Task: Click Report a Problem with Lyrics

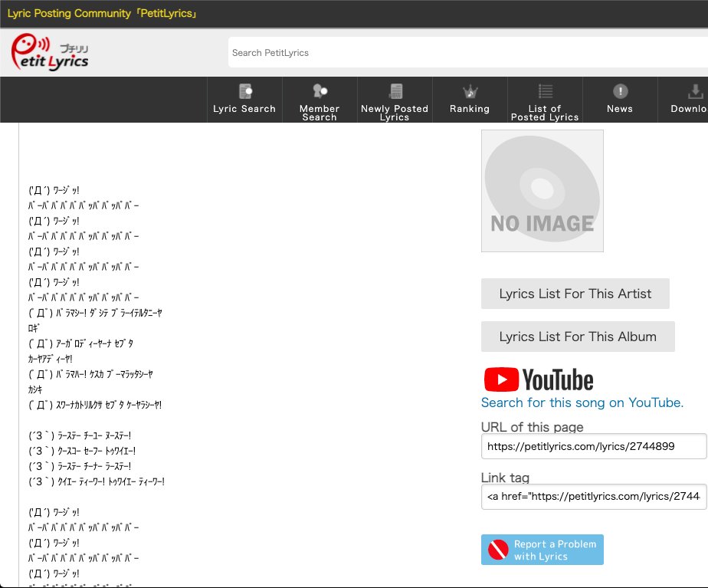Action: pos(542,550)
